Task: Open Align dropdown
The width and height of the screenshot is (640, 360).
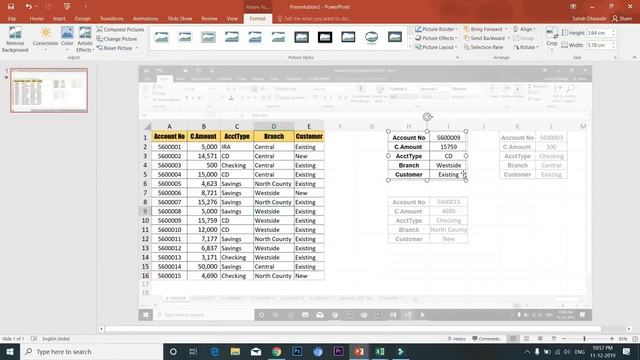Action: [x=524, y=29]
